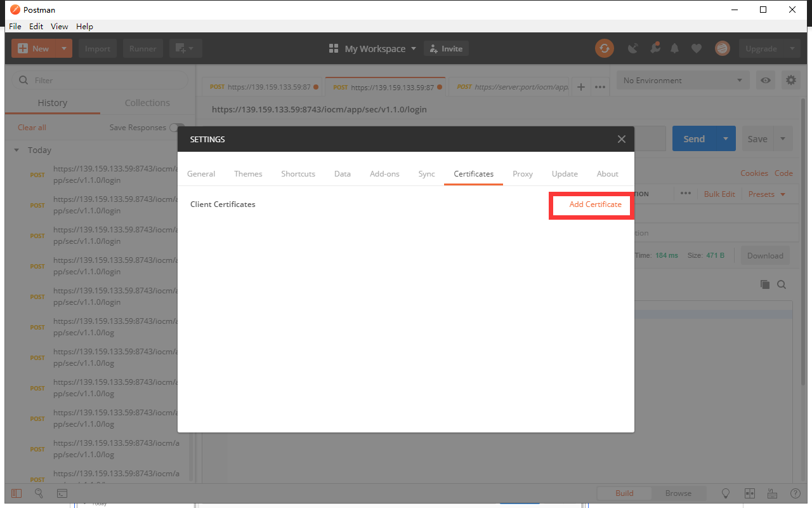Add a new request tab with plus
Image resolution: width=812 pixels, height=508 pixels.
[580, 87]
